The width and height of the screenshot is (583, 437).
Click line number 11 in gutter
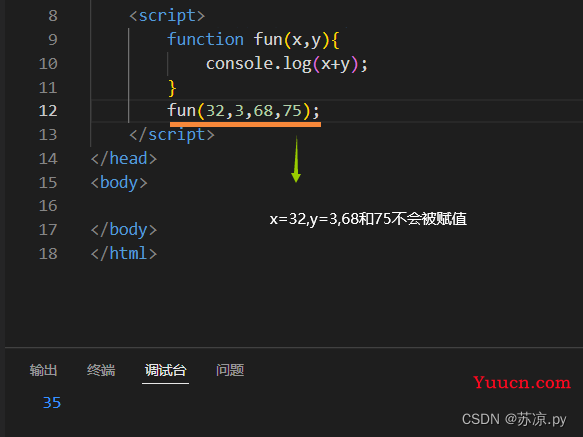pyautogui.click(x=48, y=88)
